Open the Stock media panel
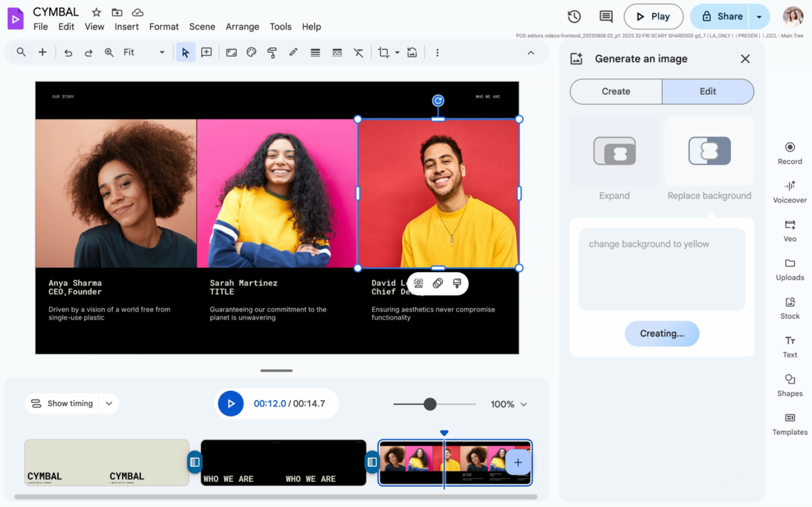Viewport: 812px width, 507px height. pyautogui.click(x=789, y=308)
